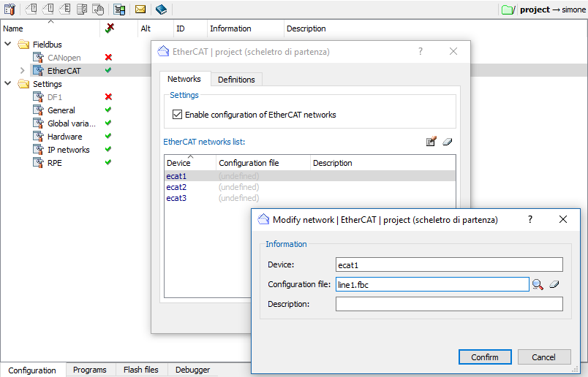Image resolution: width=588 pixels, height=377 pixels.
Task: Open the Flash files bottom tab
Action: click(x=141, y=370)
